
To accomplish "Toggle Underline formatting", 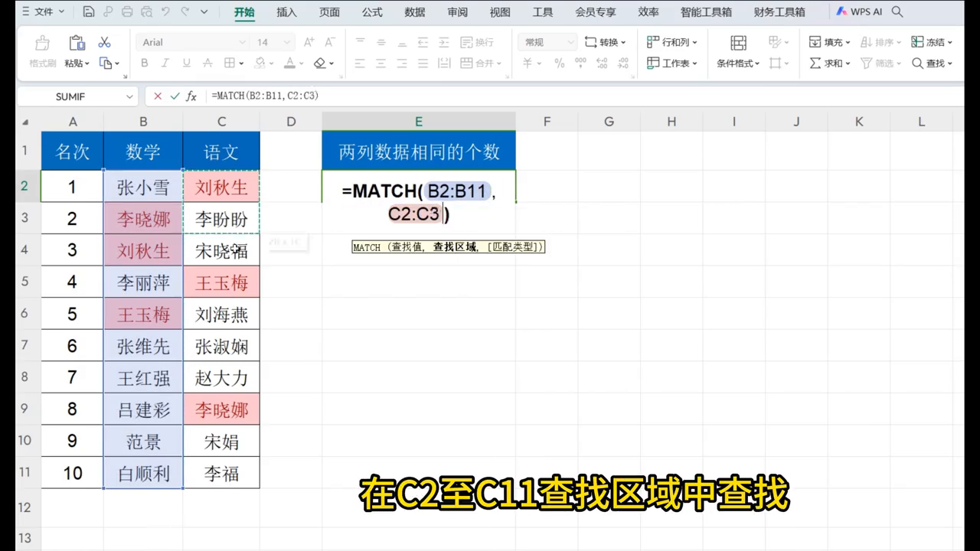I will point(186,64).
